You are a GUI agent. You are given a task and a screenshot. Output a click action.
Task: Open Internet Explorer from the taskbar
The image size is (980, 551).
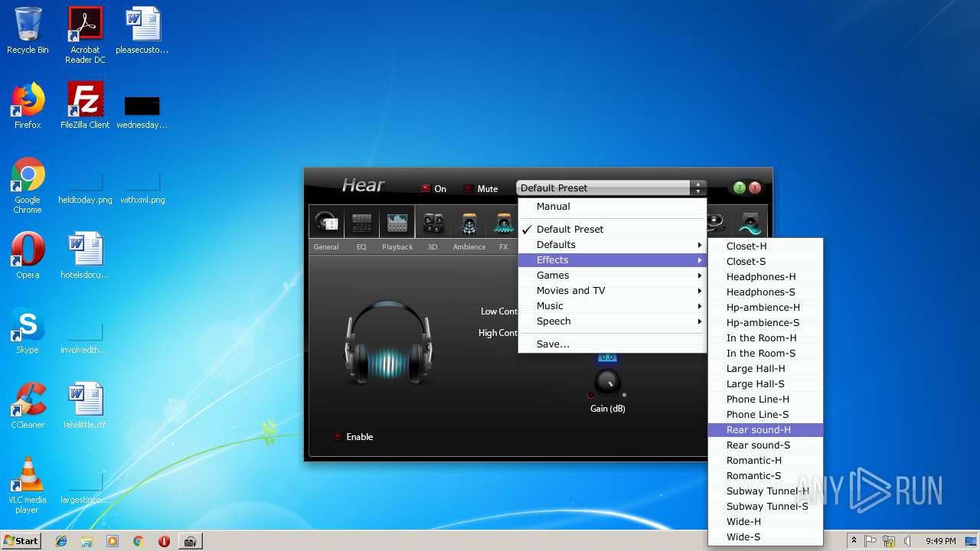coord(61,541)
